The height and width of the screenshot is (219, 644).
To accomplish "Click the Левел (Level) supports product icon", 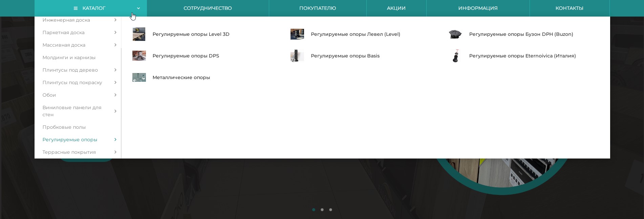I will [x=297, y=34].
